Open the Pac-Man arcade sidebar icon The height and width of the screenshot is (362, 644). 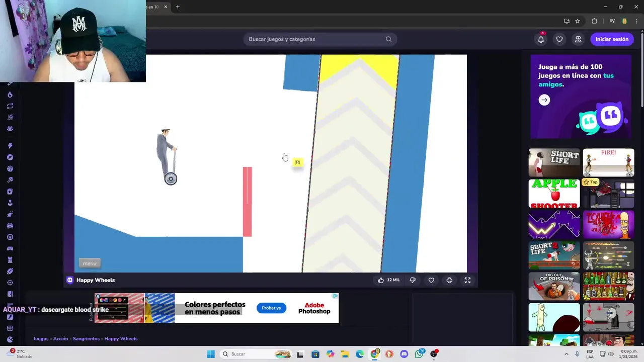pos(10,339)
